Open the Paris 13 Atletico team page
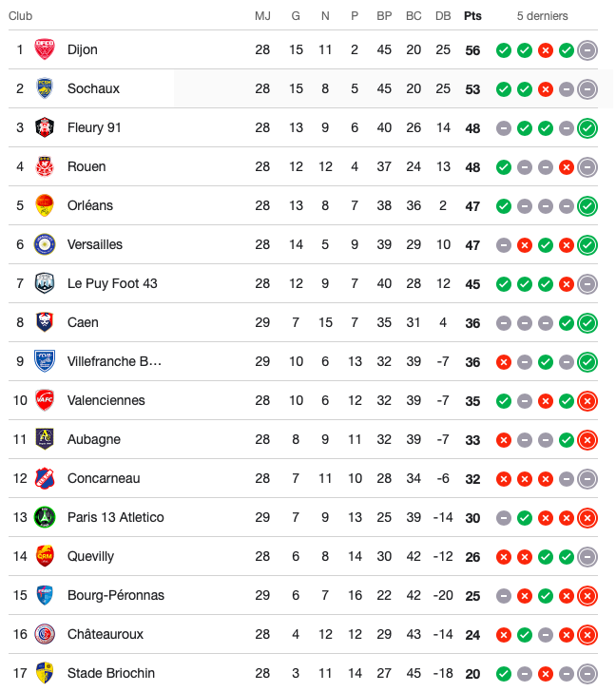 [115, 517]
